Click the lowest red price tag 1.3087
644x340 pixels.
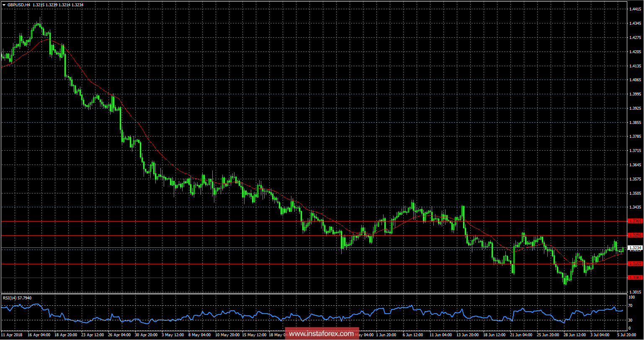click(635, 278)
